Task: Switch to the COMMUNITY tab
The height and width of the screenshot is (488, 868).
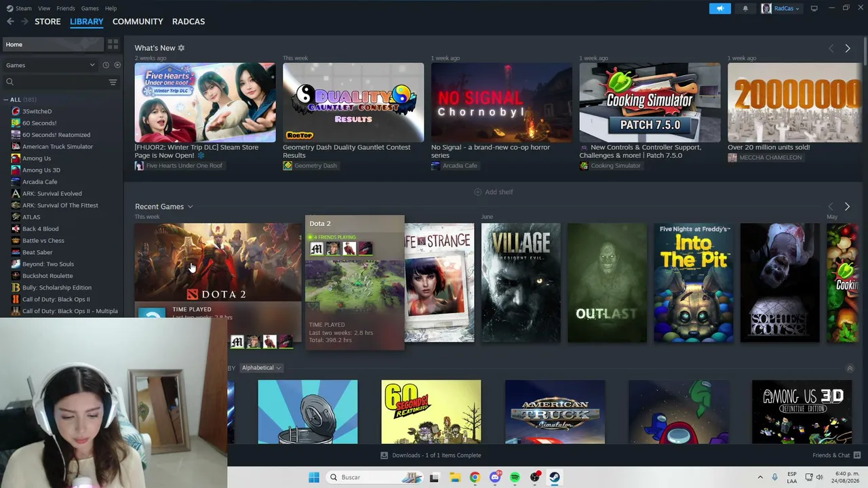Action: [138, 22]
